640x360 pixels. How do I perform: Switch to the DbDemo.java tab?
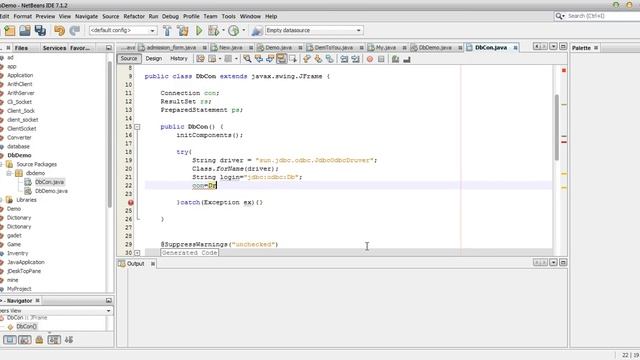(x=435, y=48)
